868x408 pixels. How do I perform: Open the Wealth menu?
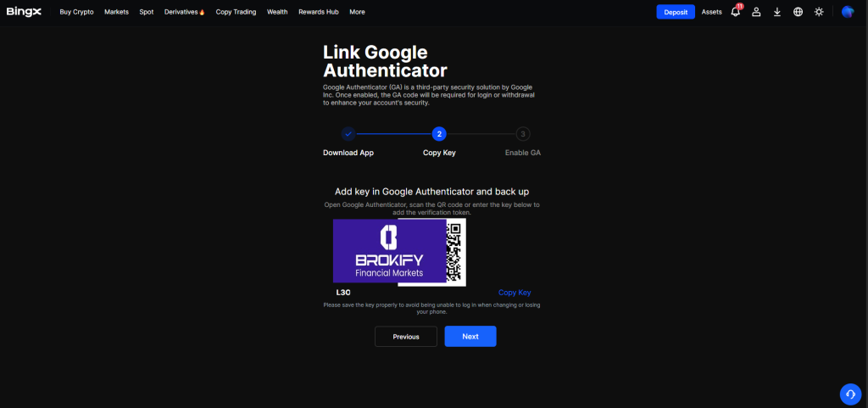tap(277, 12)
